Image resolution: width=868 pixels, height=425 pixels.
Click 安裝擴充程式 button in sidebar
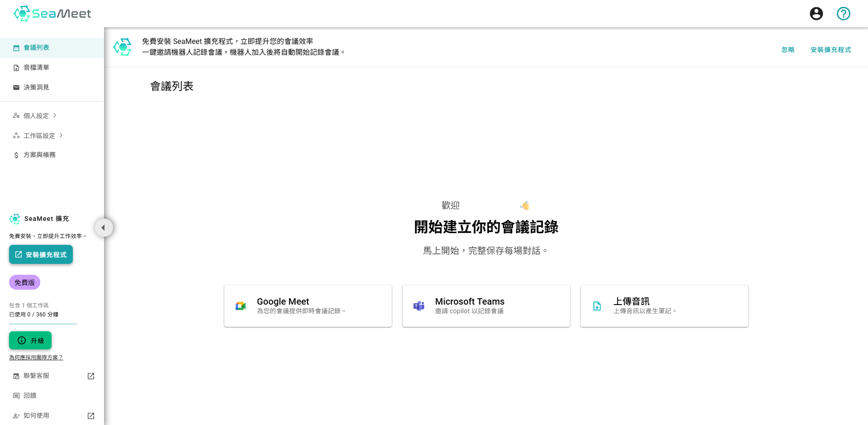click(41, 255)
